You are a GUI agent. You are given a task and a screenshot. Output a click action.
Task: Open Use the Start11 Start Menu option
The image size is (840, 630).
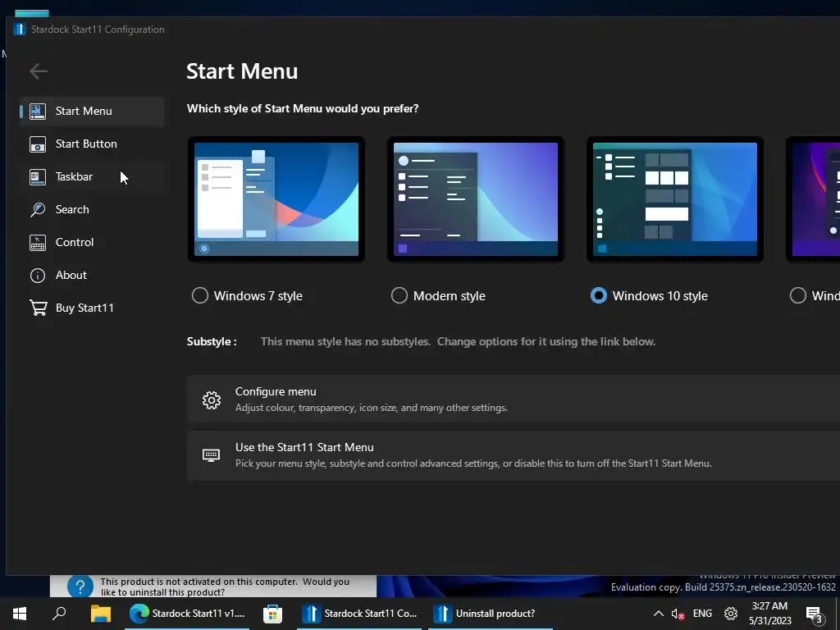[514, 455]
